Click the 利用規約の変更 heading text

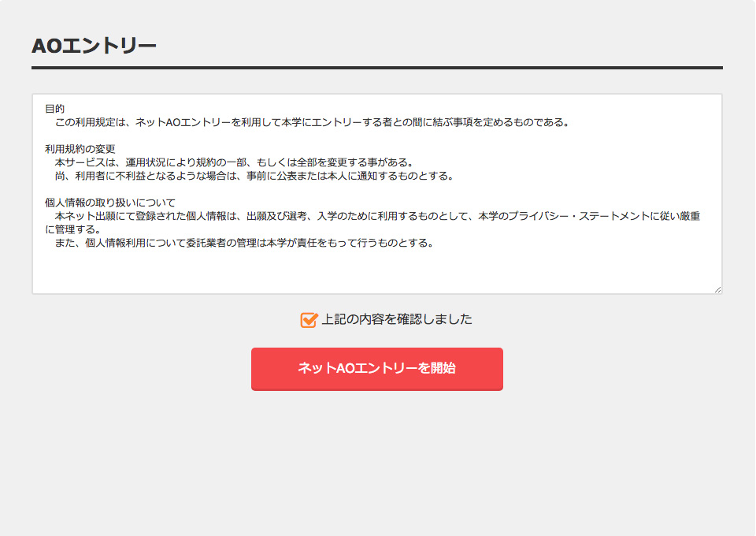click(80, 149)
